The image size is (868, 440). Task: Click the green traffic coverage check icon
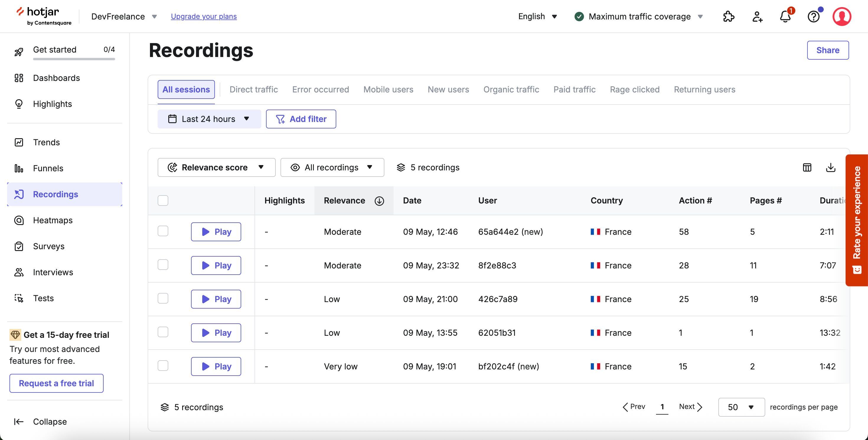click(x=579, y=17)
